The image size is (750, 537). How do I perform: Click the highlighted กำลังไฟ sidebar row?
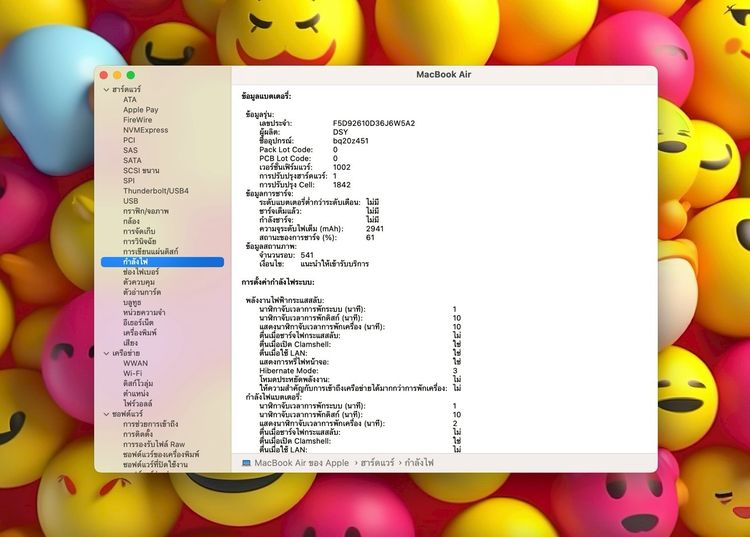(162, 262)
